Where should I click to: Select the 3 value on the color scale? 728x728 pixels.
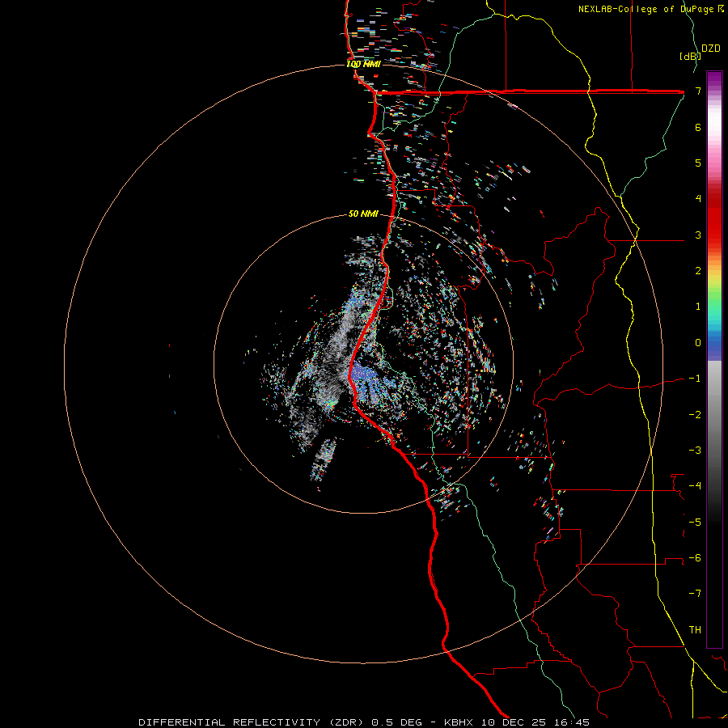click(x=698, y=235)
